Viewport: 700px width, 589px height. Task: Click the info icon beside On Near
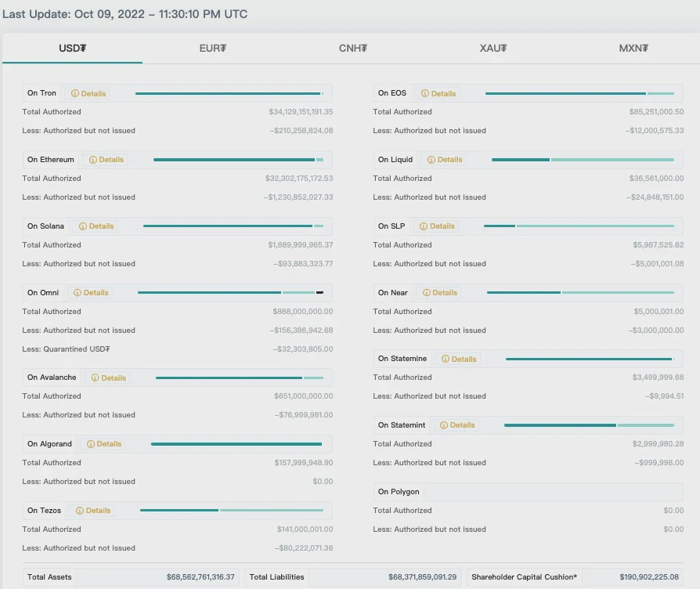click(x=426, y=293)
